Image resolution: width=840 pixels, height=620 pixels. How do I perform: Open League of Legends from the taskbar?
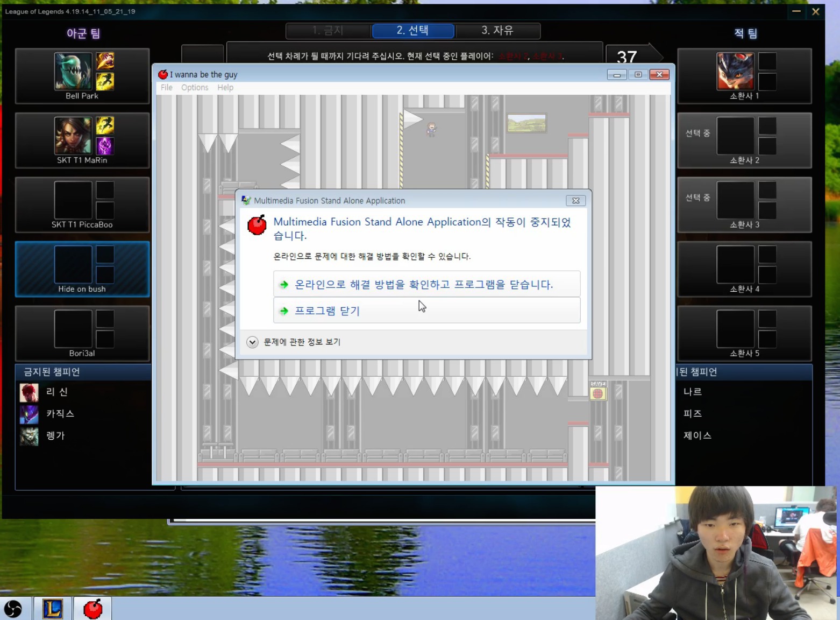coord(53,609)
